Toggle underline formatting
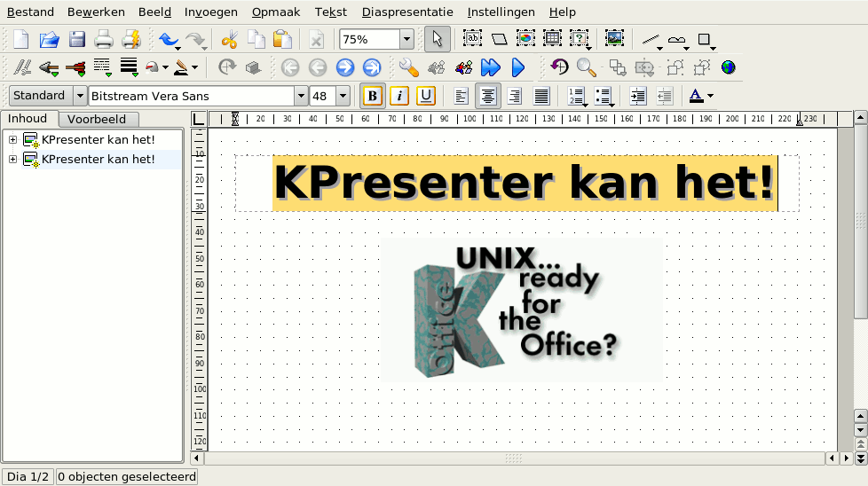The width and height of the screenshot is (868, 486). (x=426, y=96)
